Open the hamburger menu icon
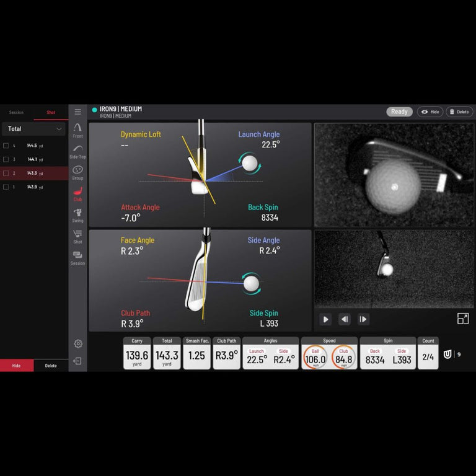Image resolution: width=476 pixels, height=476 pixels. [x=77, y=112]
